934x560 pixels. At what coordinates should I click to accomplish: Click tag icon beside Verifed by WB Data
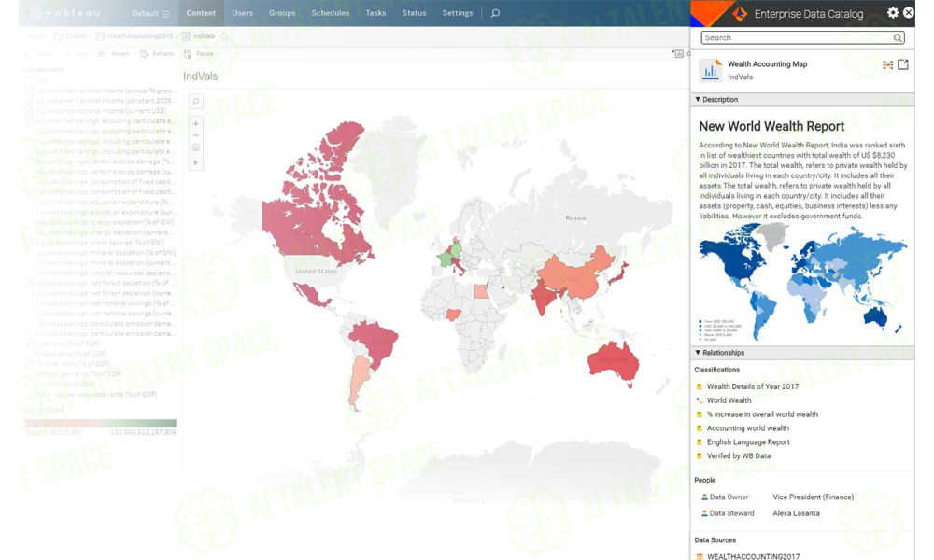pyautogui.click(x=700, y=455)
